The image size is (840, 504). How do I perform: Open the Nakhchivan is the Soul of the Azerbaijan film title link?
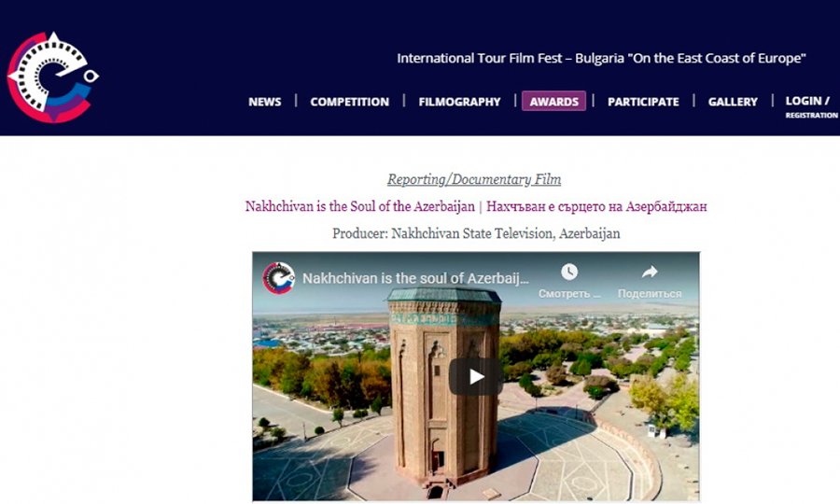(476, 206)
